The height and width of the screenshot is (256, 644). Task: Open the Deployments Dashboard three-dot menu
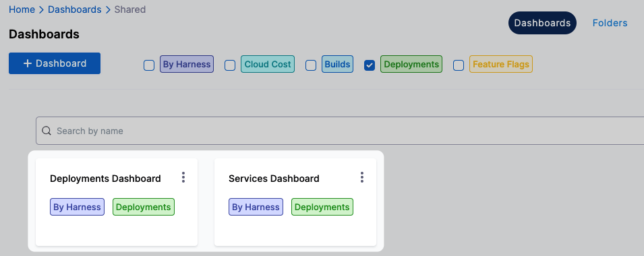point(183,177)
